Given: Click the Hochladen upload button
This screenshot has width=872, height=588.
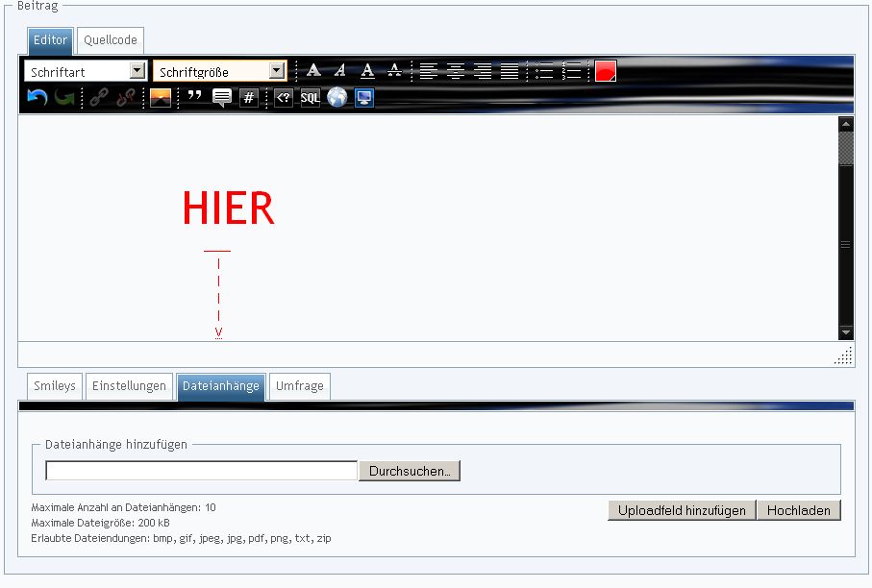Looking at the screenshot, I should tap(798, 510).
